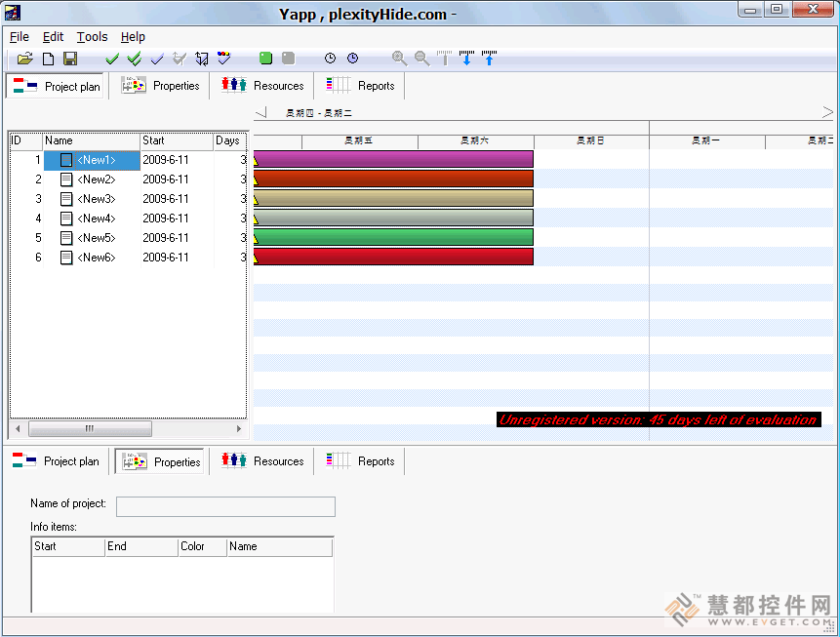This screenshot has height=637, width=840.
Task: Click the single green checkmark icon
Action: [x=112, y=59]
